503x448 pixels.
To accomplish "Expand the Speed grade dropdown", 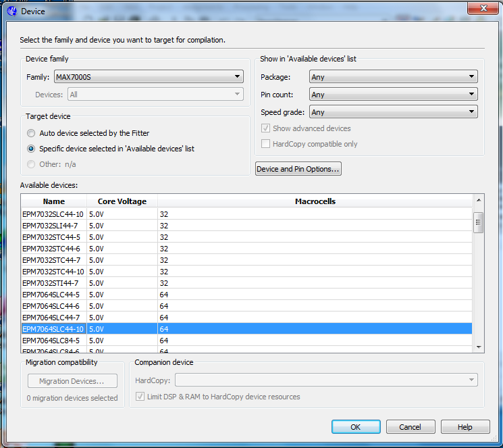I will tap(394, 112).
